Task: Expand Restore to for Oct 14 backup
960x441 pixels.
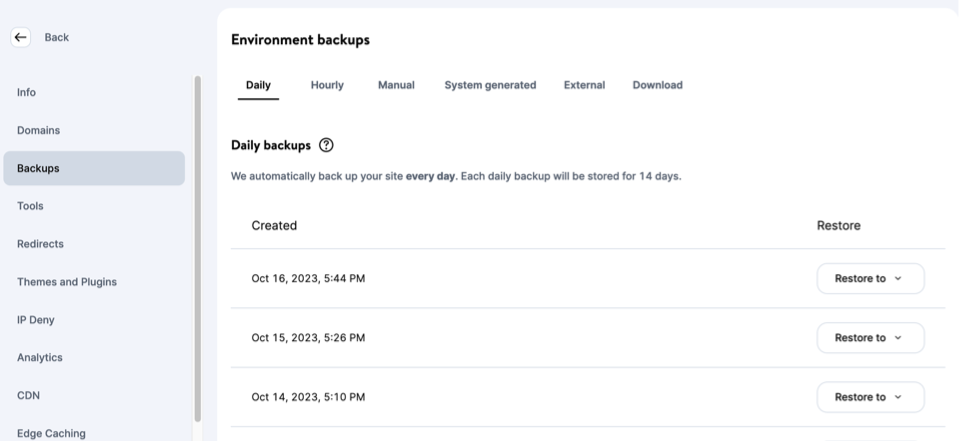Action: tap(871, 398)
